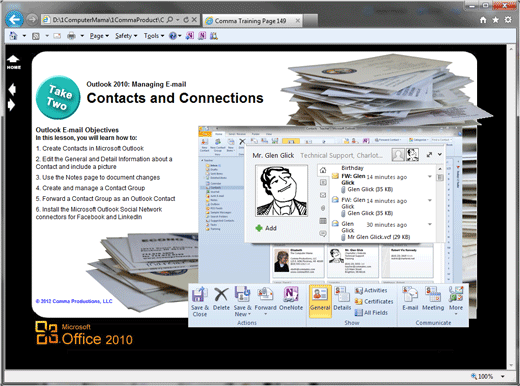
Task: Open the address bar dropdown arrow
Action: click(x=178, y=20)
